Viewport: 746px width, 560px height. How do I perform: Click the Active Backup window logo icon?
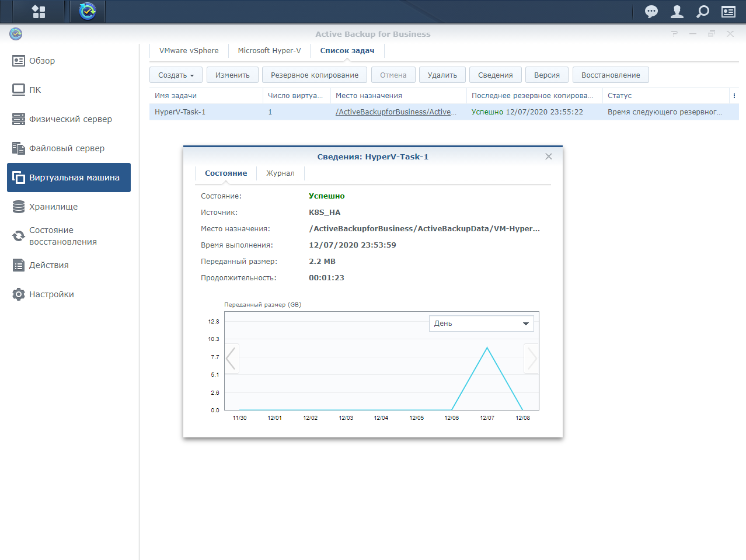coord(16,34)
